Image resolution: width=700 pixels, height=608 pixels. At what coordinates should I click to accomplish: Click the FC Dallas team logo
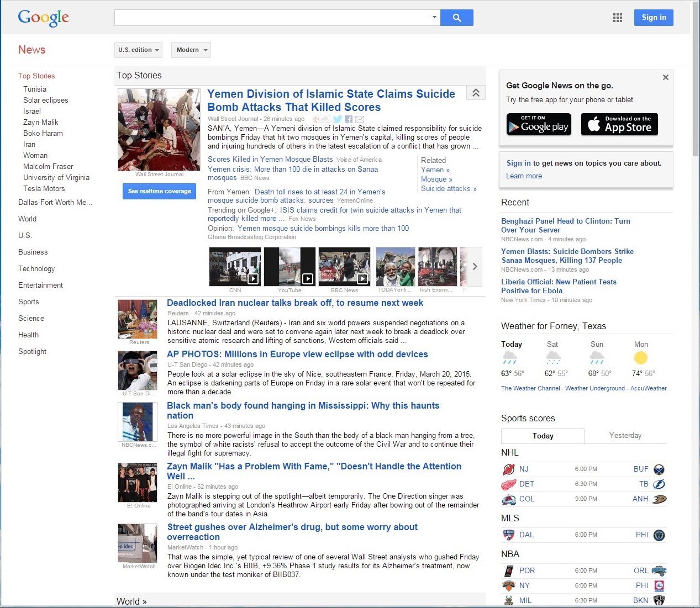tap(508, 535)
